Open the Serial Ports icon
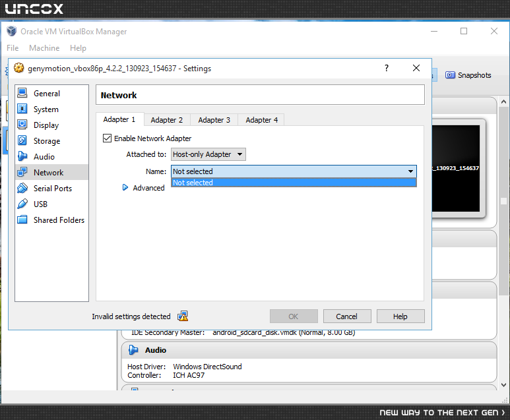This screenshot has height=420, width=510. tap(22, 188)
